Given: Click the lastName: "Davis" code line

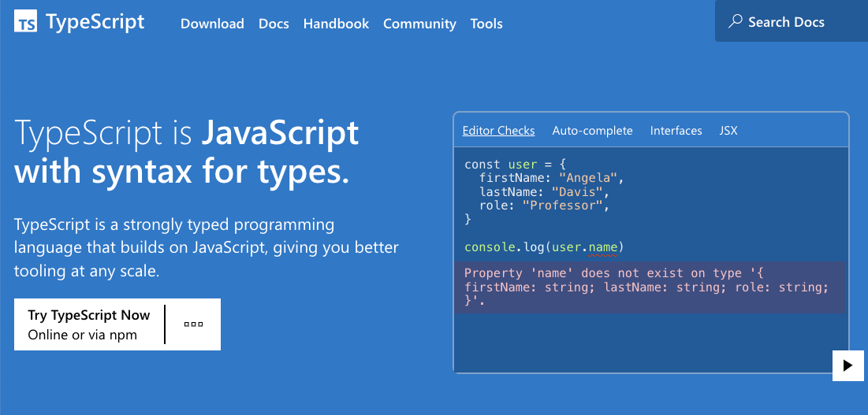Looking at the screenshot, I should pyautogui.click(x=544, y=192).
